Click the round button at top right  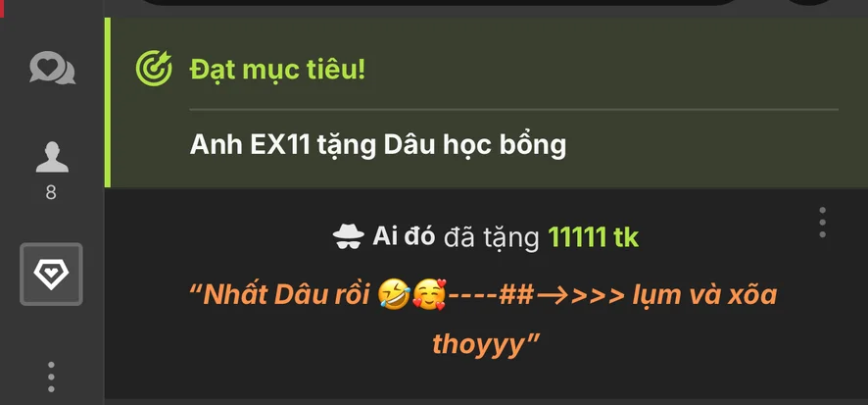pyautogui.click(x=809, y=2)
